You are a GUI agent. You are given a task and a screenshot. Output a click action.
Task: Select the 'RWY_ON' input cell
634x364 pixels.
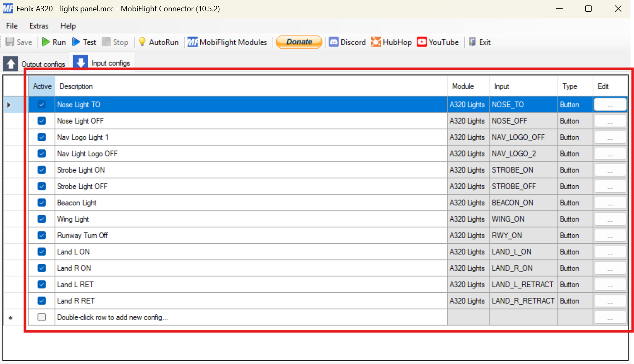(x=524, y=235)
